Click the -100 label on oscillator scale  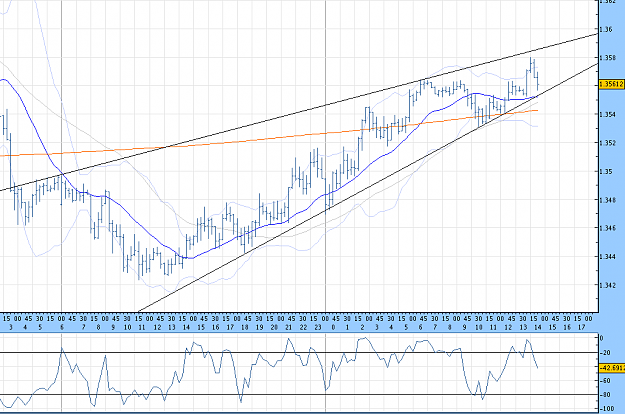click(607, 408)
